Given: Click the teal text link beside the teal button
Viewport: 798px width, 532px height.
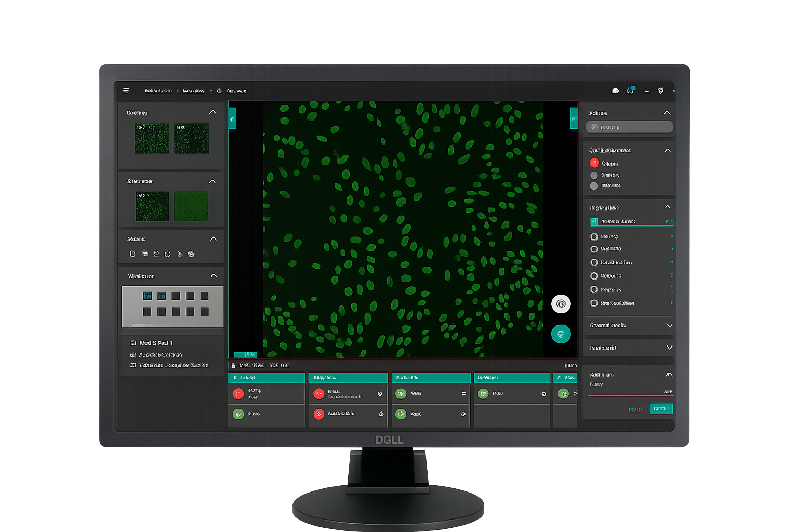Looking at the screenshot, I should (x=635, y=409).
